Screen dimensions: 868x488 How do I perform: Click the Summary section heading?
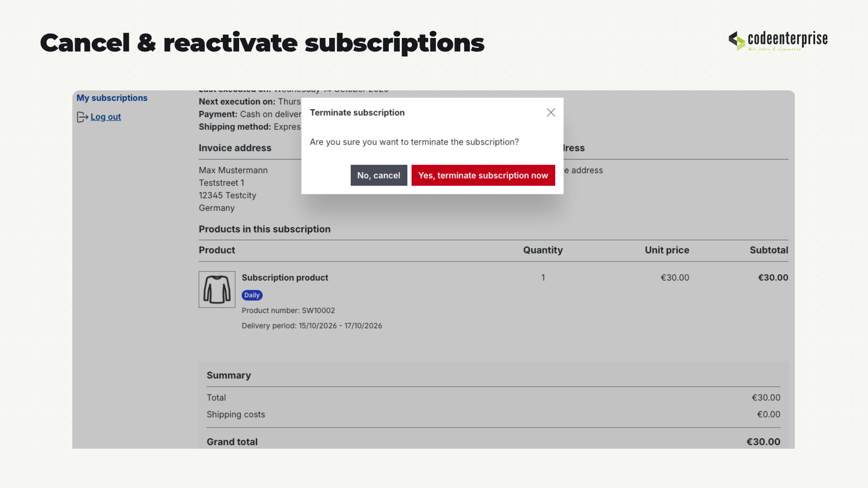click(x=229, y=375)
